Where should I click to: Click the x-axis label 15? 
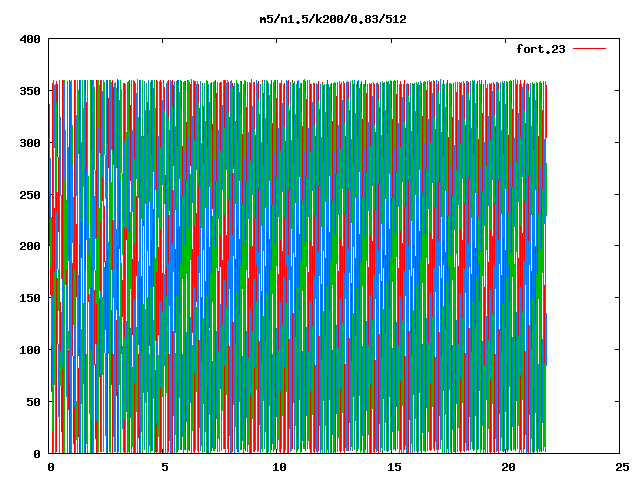(x=394, y=467)
